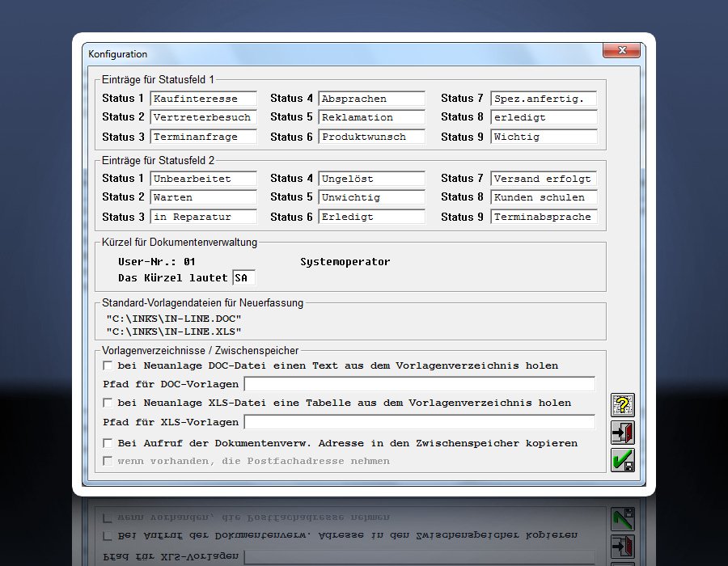Toggle the Postfachadresse nehmen checkbox
Viewport: 728px width, 566px height.
pyautogui.click(x=108, y=461)
